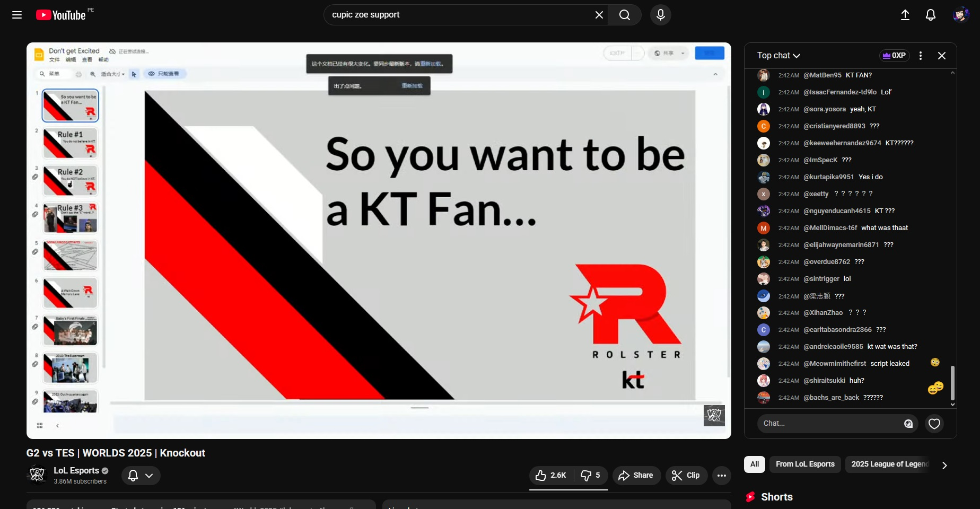Open the upload video icon
This screenshot has height=509, width=980.
tap(905, 15)
